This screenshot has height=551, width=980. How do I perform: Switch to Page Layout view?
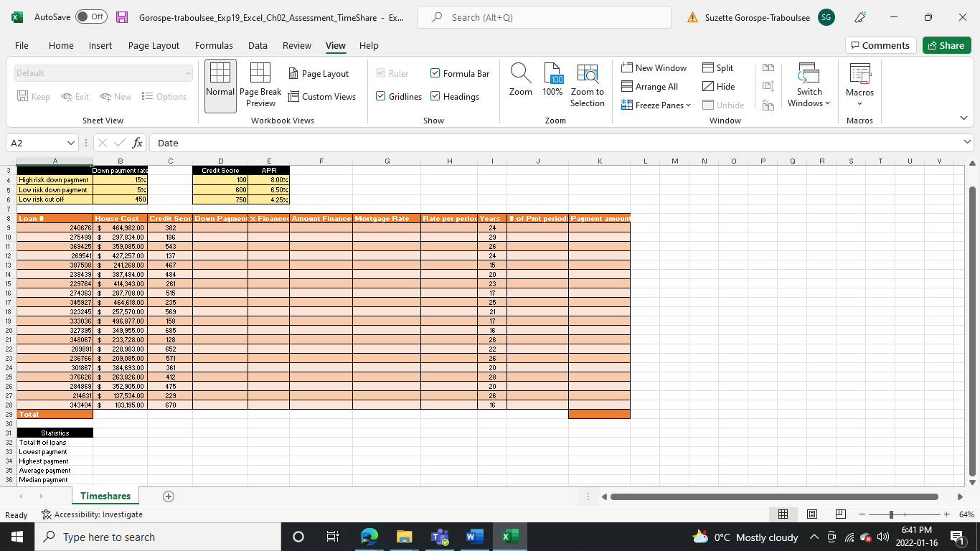(318, 74)
